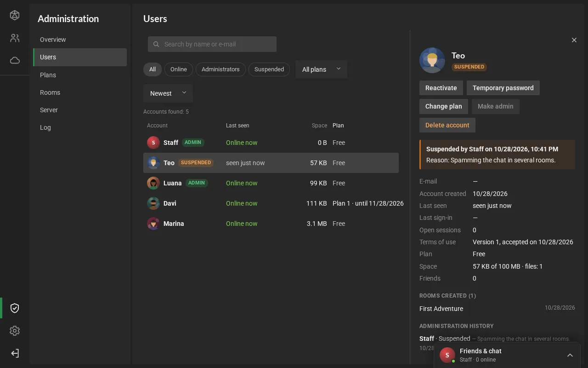Click the sign-out arrow icon

coord(15,353)
